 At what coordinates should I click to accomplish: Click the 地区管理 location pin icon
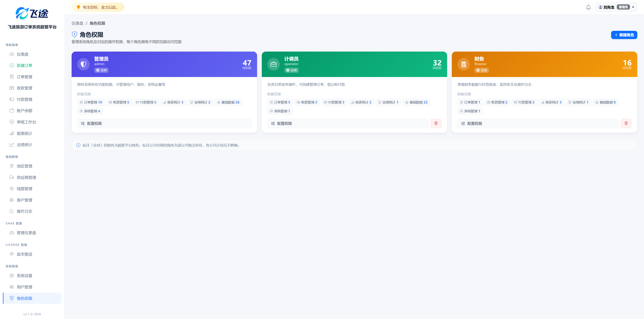pos(12,166)
